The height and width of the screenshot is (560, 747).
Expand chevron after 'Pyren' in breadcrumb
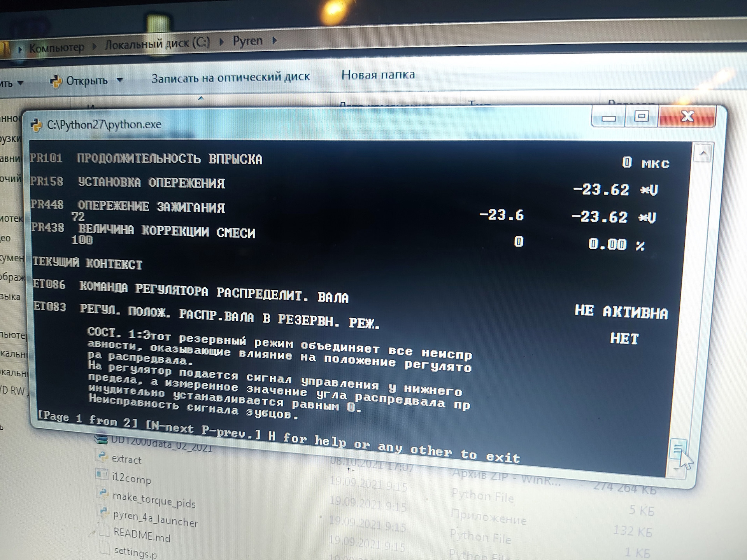274,40
